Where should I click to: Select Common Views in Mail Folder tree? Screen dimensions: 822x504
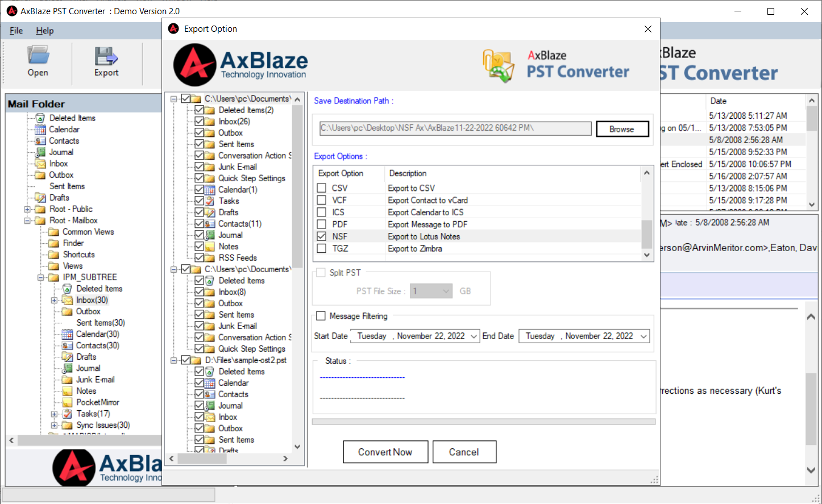click(x=88, y=232)
